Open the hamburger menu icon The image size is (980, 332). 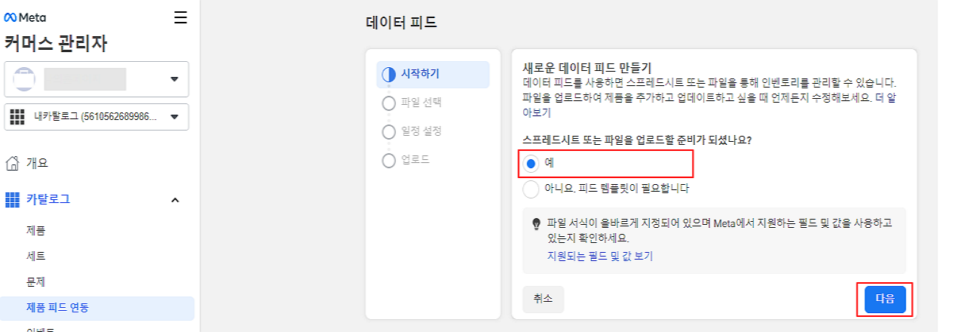point(180,17)
